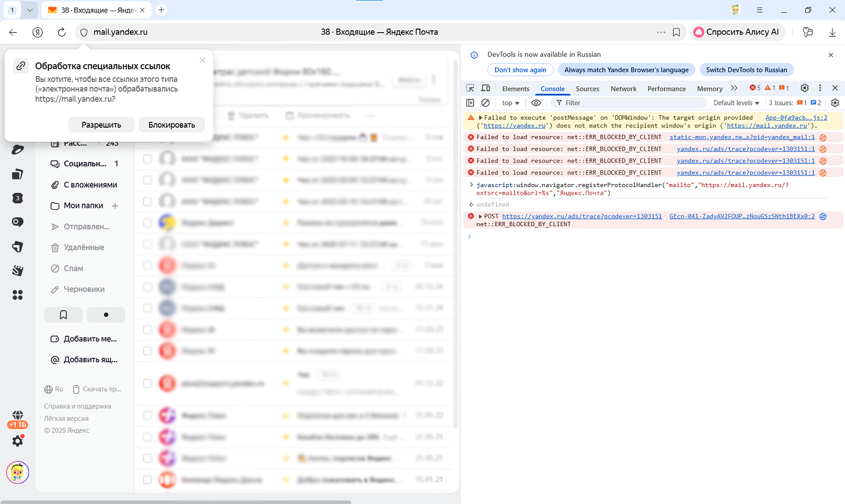Show the console sidebar panel icon
This screenshot has width=845, height=504.
point(470,103)
